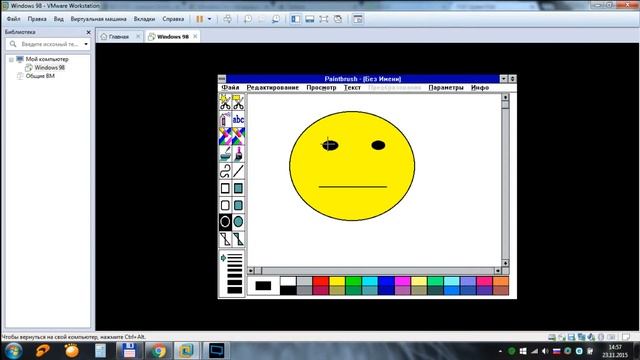Toggle the VMware library panel view
Image resolution: width=640 pixels, height=360 pixels.
click(296, 19)
